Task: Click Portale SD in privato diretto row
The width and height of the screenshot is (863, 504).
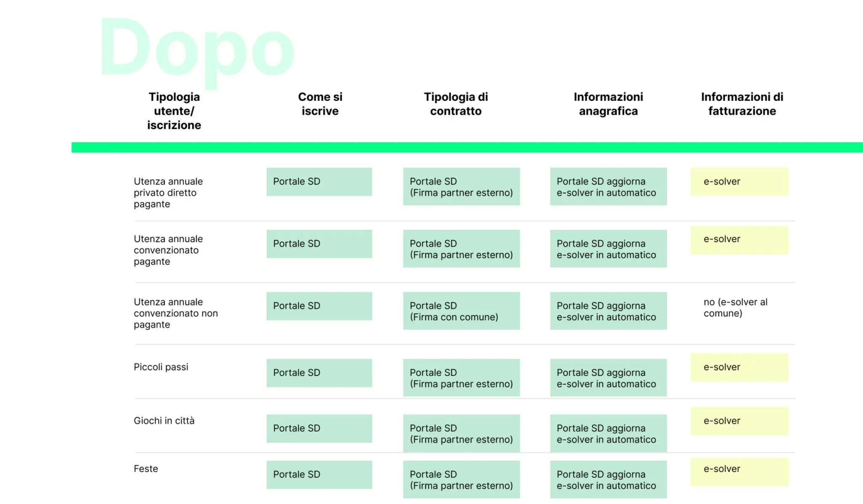Action: click(x=319, y=182)
